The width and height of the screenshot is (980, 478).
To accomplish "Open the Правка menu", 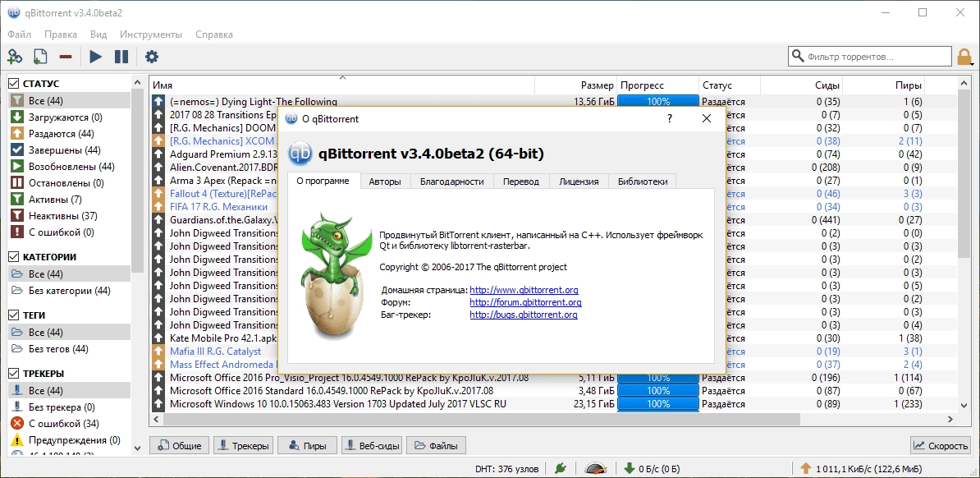I will [x=61, y=34].
